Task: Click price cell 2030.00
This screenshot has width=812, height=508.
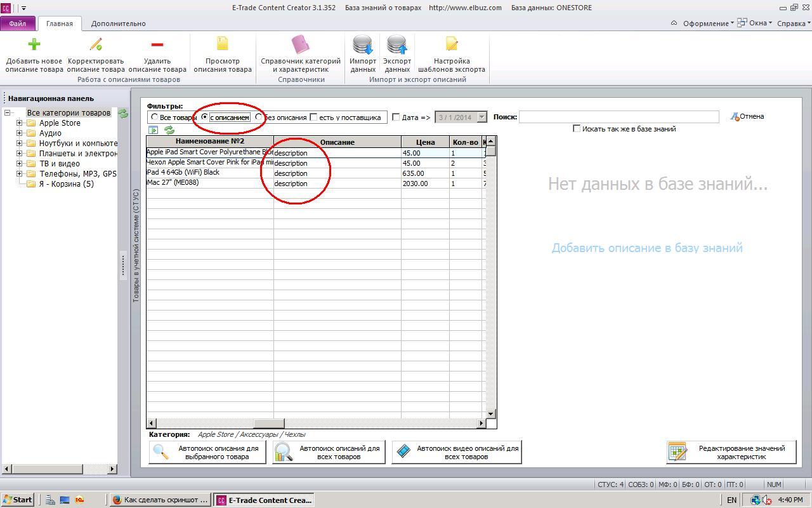Action: click(x=425, y=184)
